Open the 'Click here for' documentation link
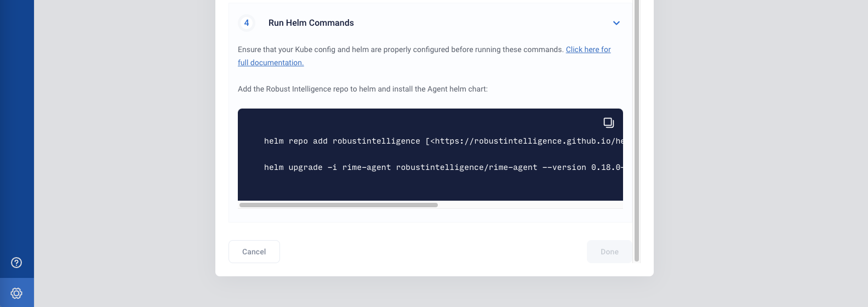The height and width of the screenshot is (307, 868). tap(588, 49)
